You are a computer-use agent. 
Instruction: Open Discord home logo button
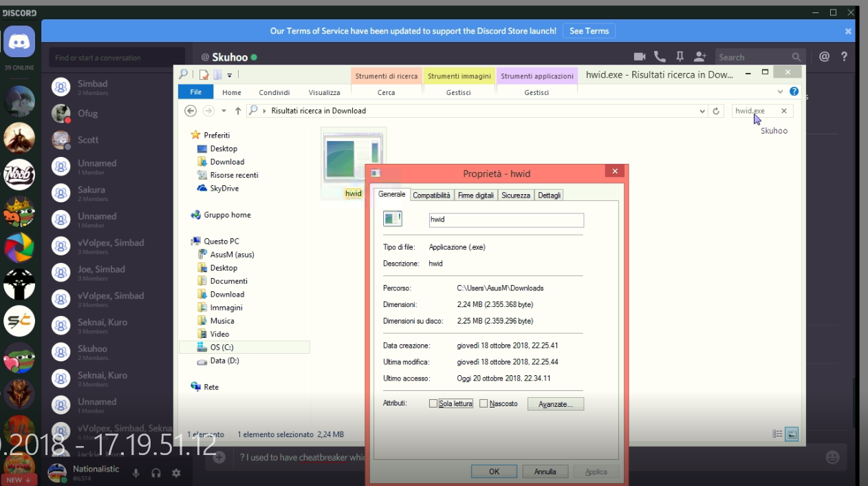(19, 42)
